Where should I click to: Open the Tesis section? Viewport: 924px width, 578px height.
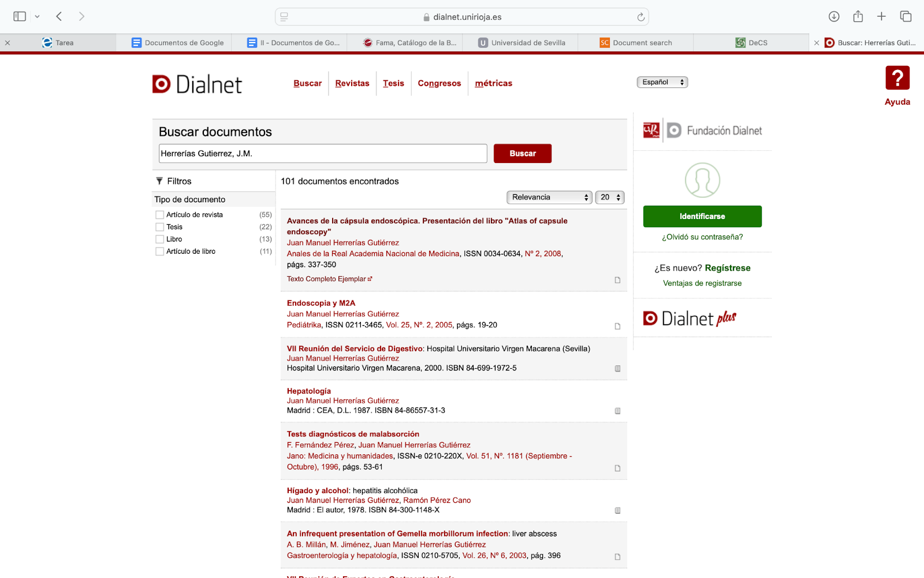coord(393,83)
